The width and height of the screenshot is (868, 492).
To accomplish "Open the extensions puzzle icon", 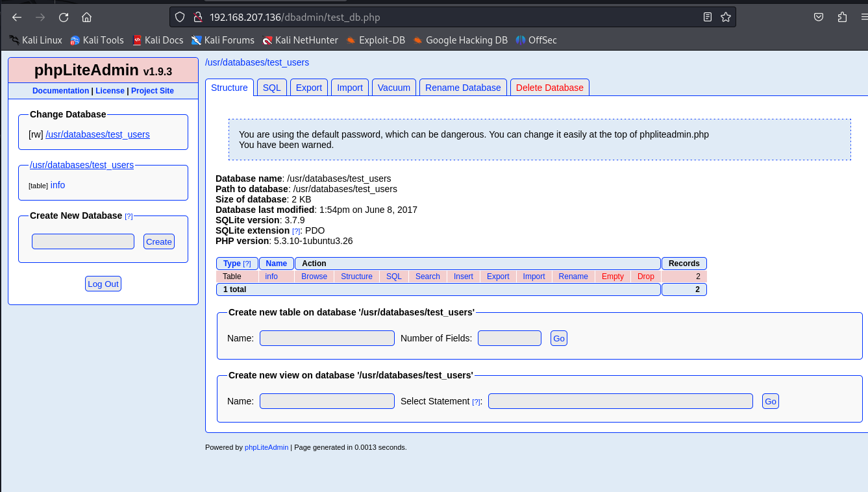I will 843,18.
